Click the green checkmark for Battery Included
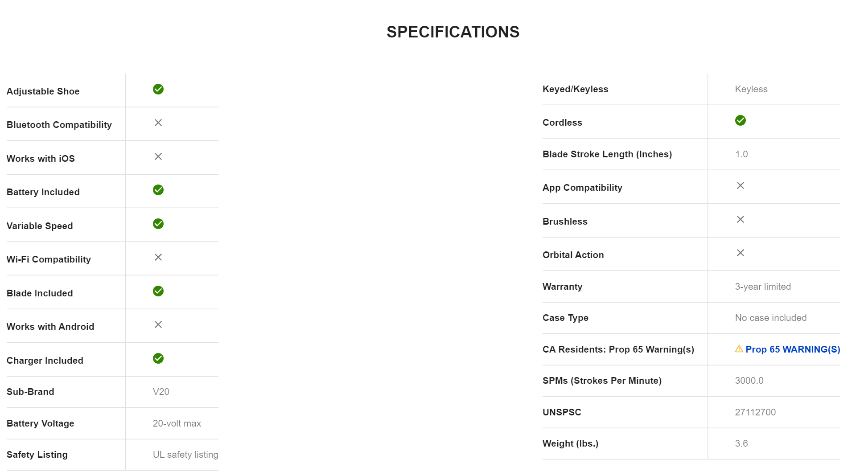Image resolution: width=868 pixels, height=472 pixels. (158, 190)
